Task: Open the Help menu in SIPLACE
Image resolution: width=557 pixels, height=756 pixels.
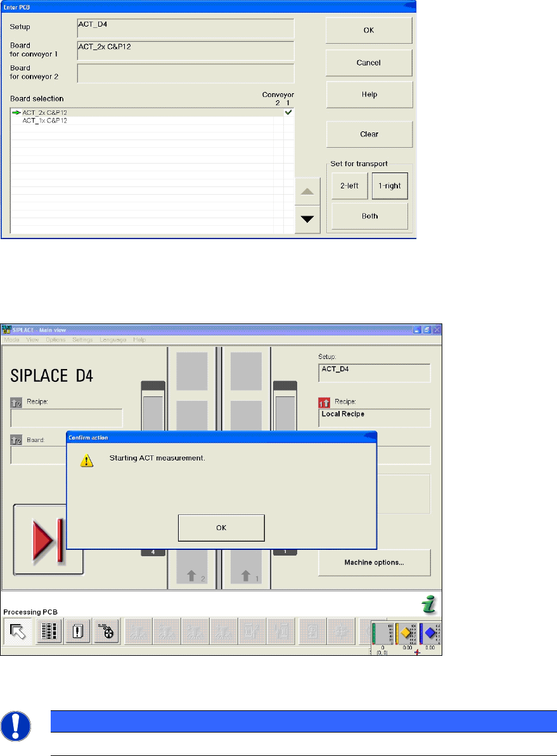Action: [139, 340]
